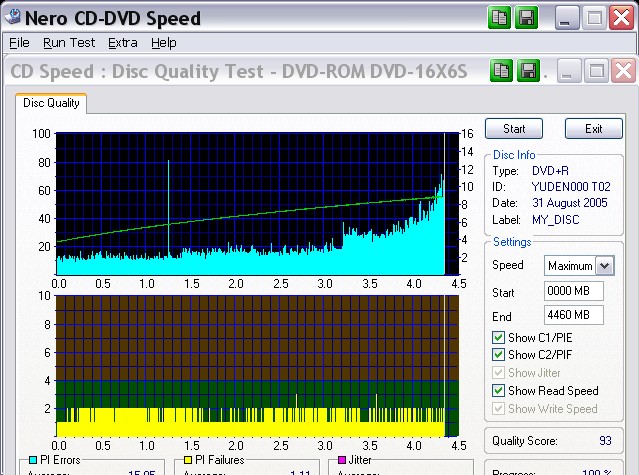Screen dimensions: 639x475
Task: Open the Speed Maximum dropdown
Action: click(605, 266)
